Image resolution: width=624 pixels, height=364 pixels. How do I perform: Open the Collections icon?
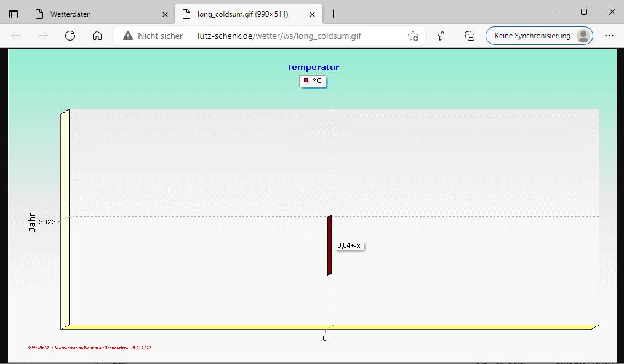470,36
